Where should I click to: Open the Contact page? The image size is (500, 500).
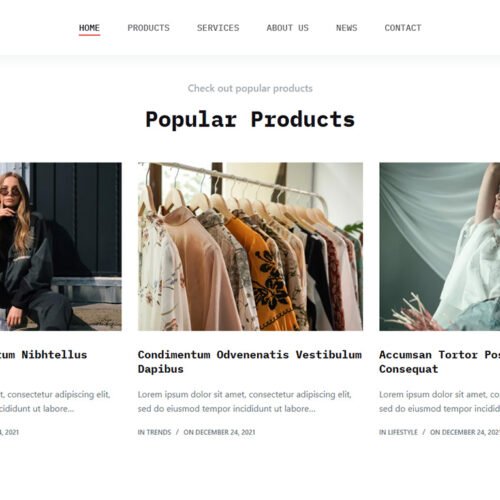(403, 28)
